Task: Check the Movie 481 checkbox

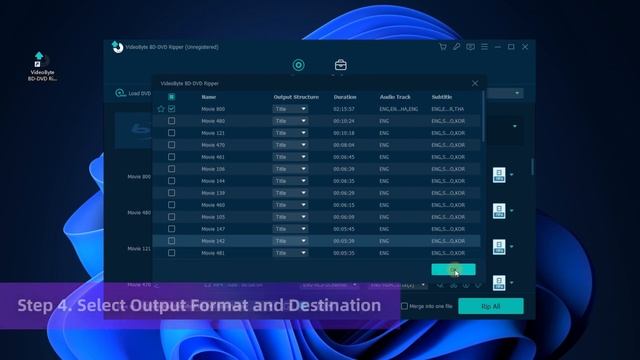Action: pyautogui.click(x=171, y=253)
